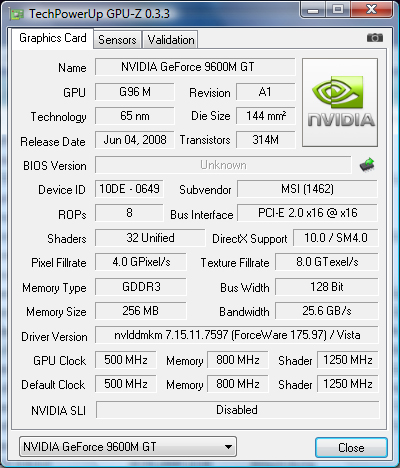
Task: Click the Bus Interface label
Action: click(x=202, y=215)
